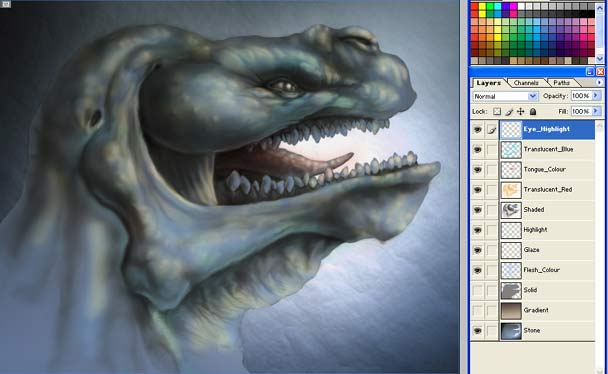Switch to the Paths tab
Viewport: 608px width, 374px height.
561,83
